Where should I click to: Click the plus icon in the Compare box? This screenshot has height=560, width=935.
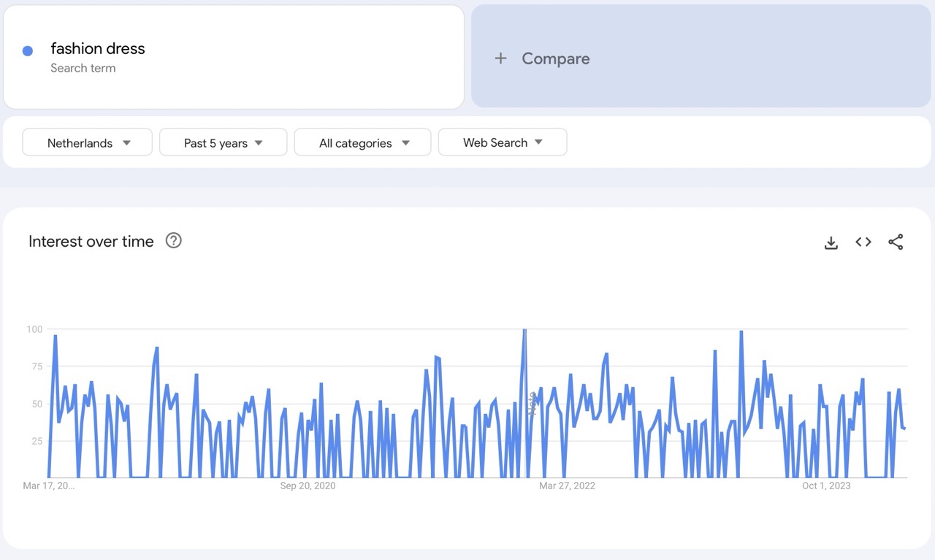click(x=500, y=58)
